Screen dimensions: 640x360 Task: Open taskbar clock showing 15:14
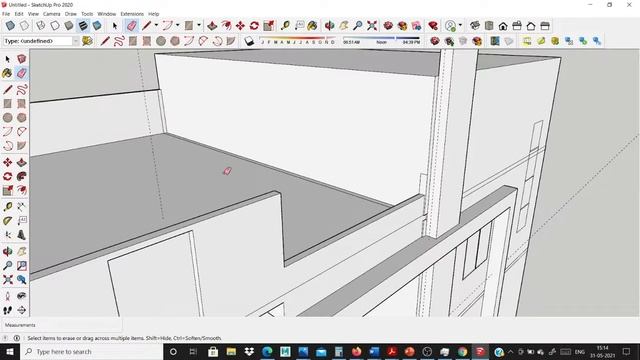(603, 351)
